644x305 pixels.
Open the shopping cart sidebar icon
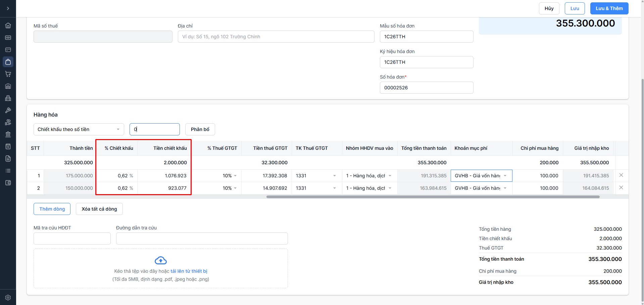(x=8, y=74)
